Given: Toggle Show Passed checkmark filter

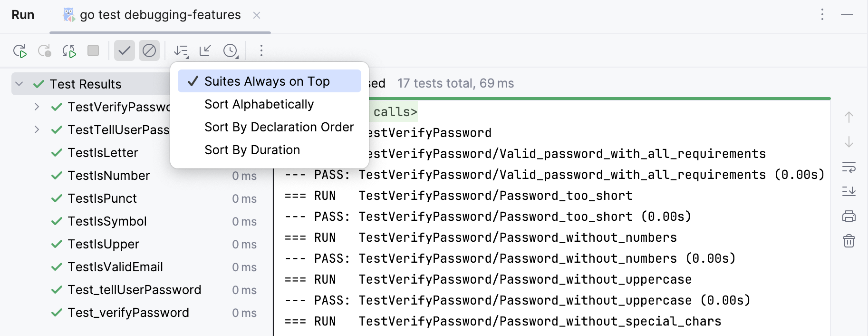Looking at the screenshot, I should (x=125, y=50).
